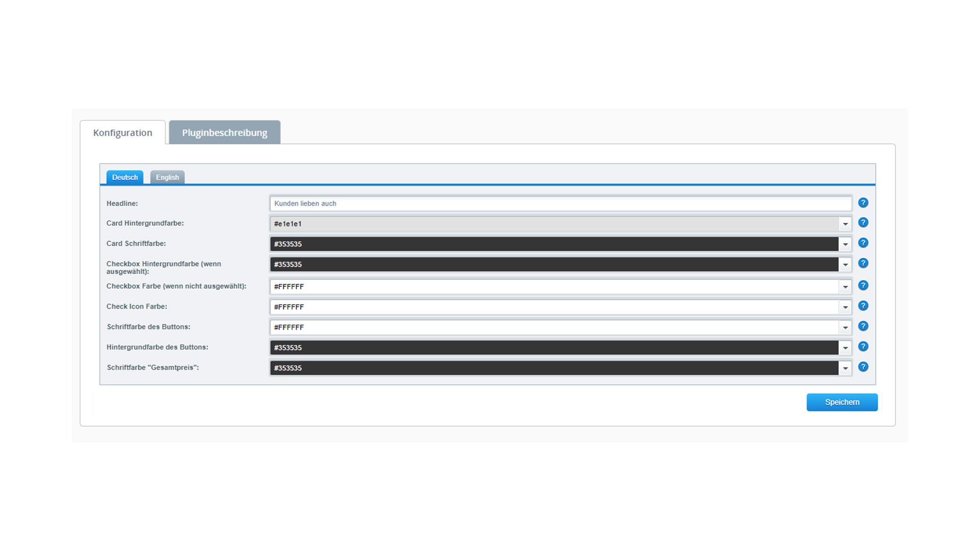Expand Hintergrundfarbe des Buttons dropdown arrow
Viewport: 980px width, 551px height.
click(845, 348)
